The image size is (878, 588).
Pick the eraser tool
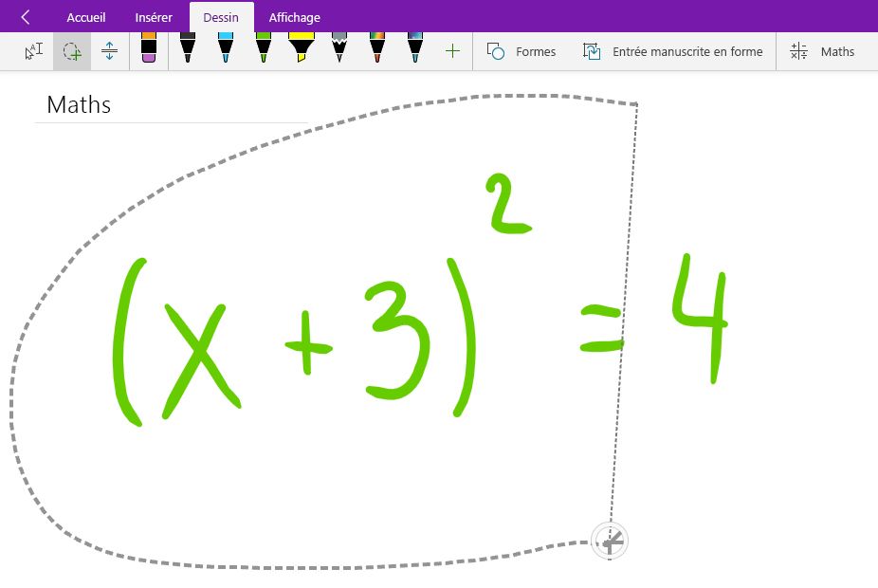[148, 48]
